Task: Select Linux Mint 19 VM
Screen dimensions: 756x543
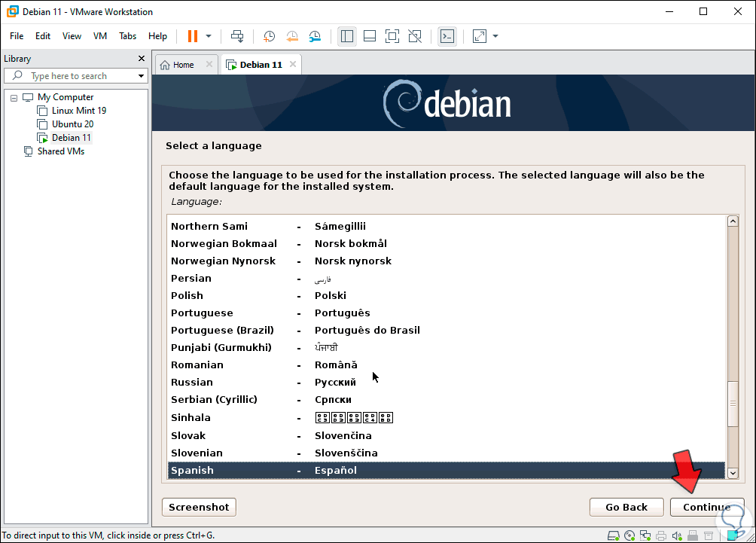Action: (78, 111)
